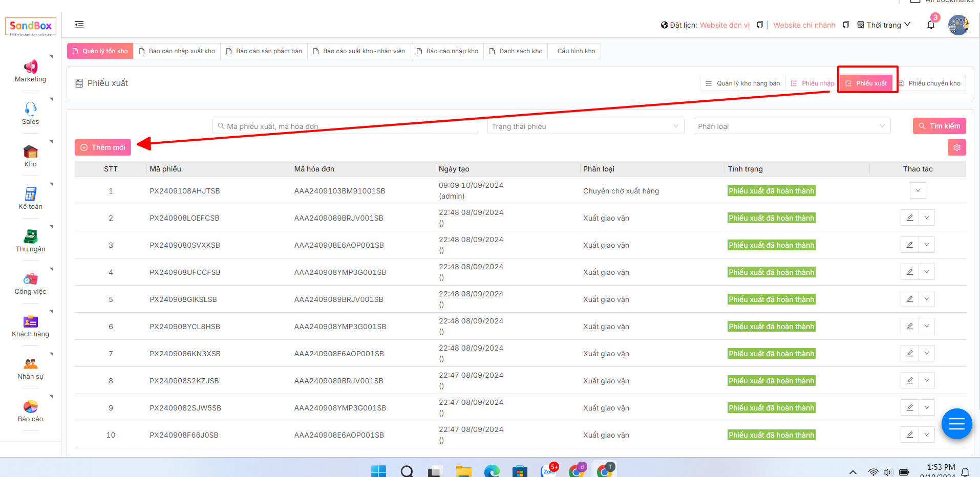
Task: Open the Marketing module icon
Action: click(30, 67)
